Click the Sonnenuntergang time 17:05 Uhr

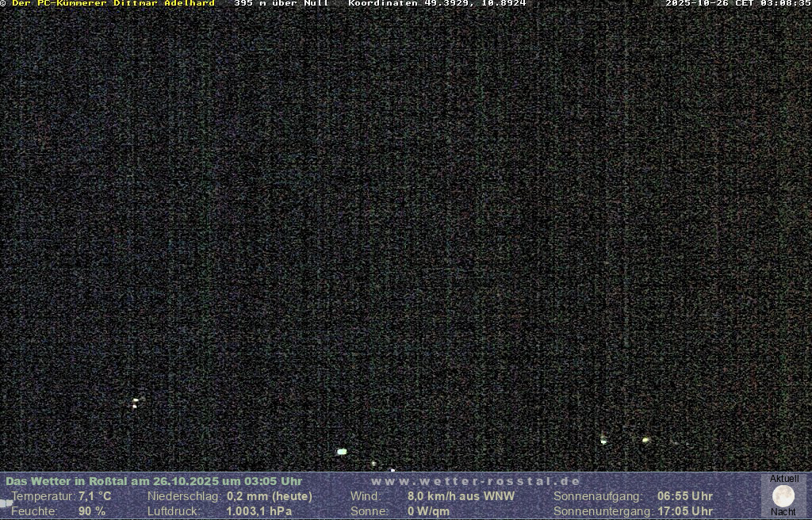point(684,511)
